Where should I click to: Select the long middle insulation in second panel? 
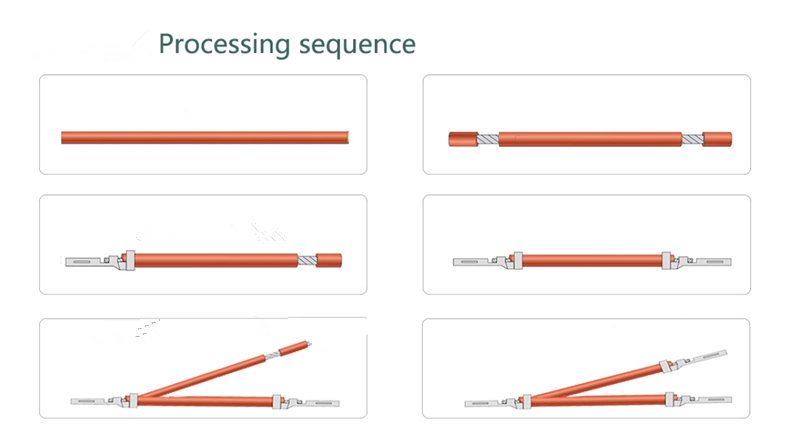(x=590, y=139)
